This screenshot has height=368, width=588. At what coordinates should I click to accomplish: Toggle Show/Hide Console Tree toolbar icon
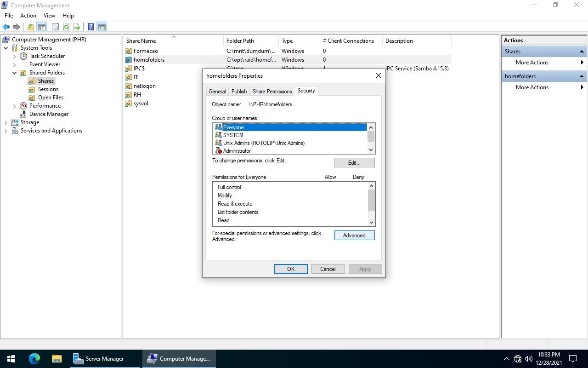[x=41, y=27]
